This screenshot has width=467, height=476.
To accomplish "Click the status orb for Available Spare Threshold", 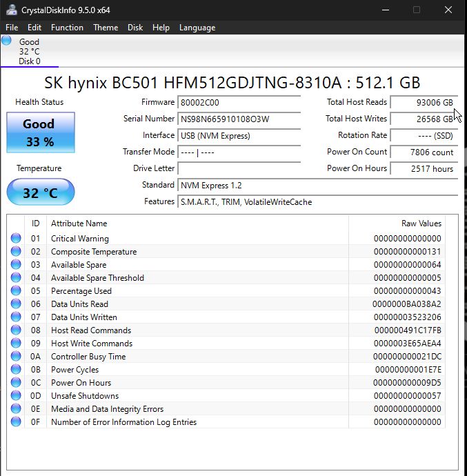I will (16, 277).
